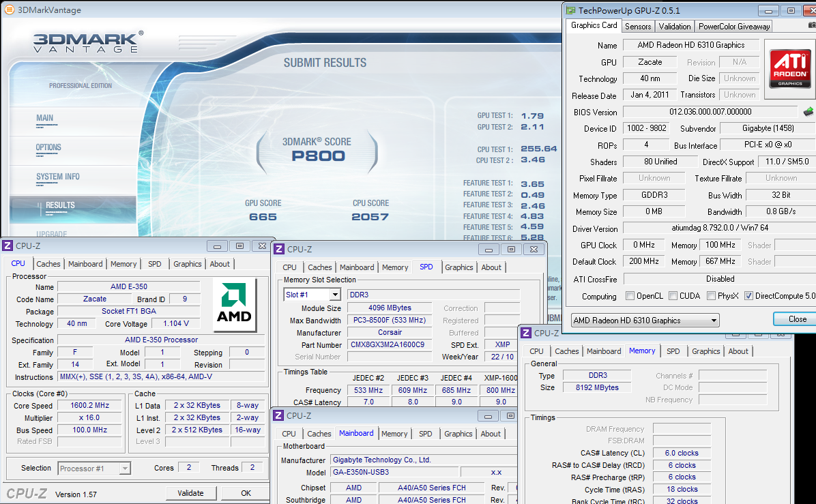Click the Part Number value CMX8GX3M2A1600C9
Viewport: 816px width, 504px height.
point(390,345)
